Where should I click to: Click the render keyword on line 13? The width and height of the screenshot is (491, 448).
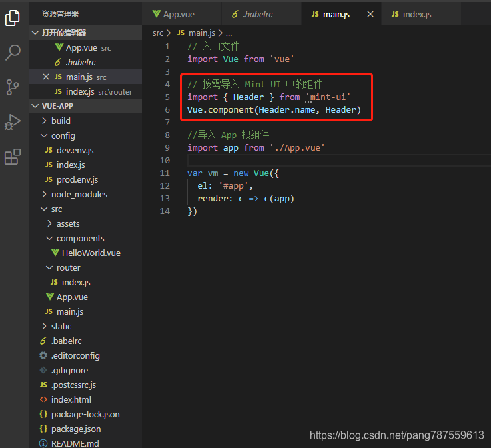pyautogui.click(x=215, y=199)
